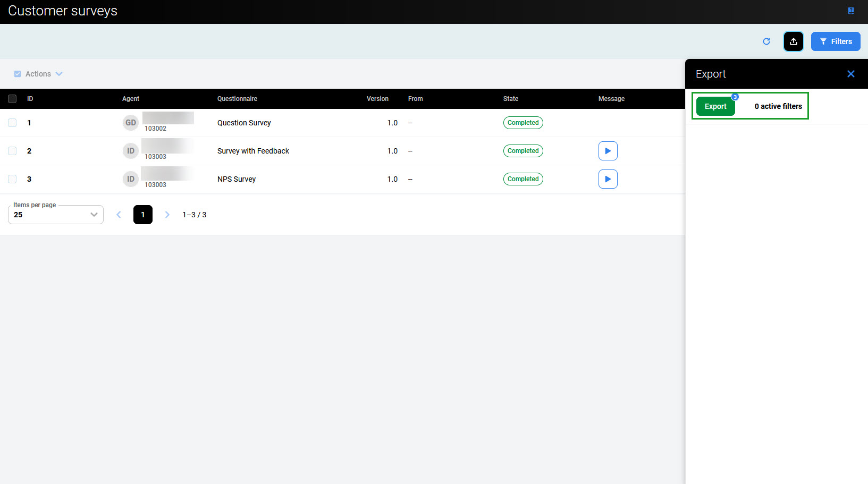Viewport: 868px width, 484px height.
Task: Select checkbox for survey row 3
Action: [12, 179]
